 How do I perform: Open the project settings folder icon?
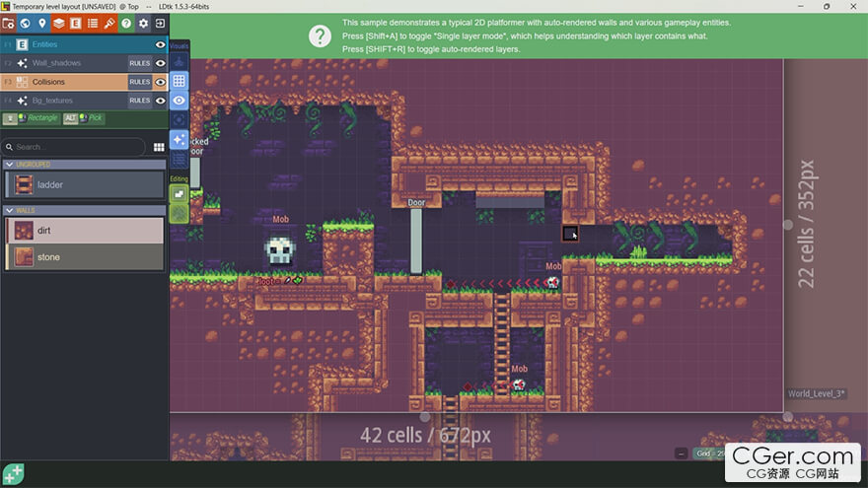pyautogui.click(x=9, y=23)
